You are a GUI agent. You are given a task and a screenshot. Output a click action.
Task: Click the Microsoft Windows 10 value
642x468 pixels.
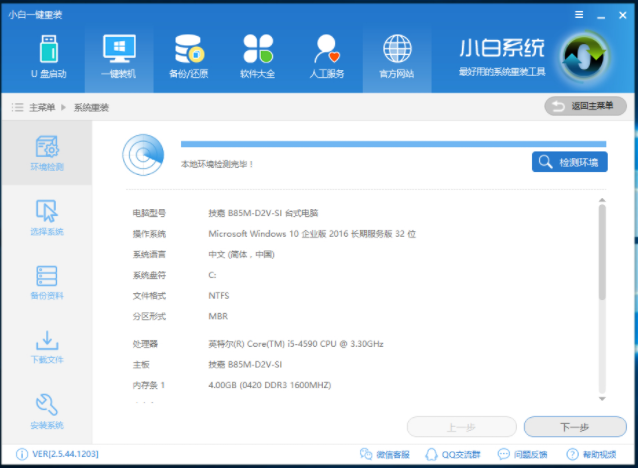tap(312, 234)
